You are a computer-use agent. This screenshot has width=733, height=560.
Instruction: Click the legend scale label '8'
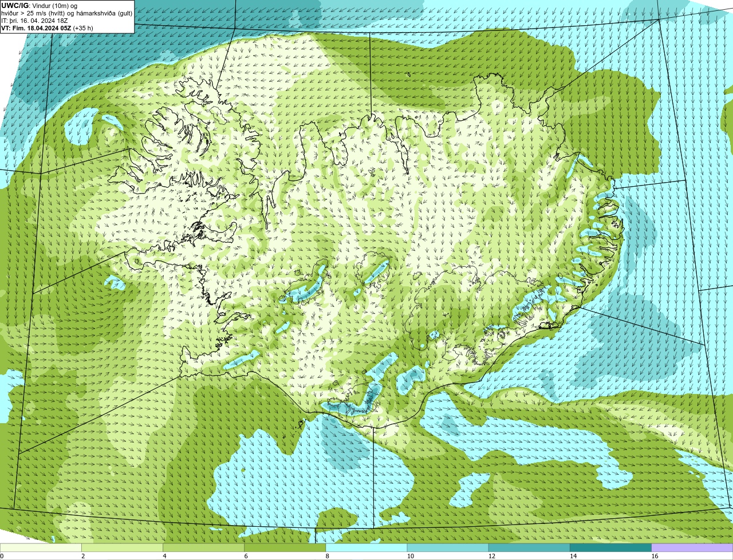pos(328,556)
